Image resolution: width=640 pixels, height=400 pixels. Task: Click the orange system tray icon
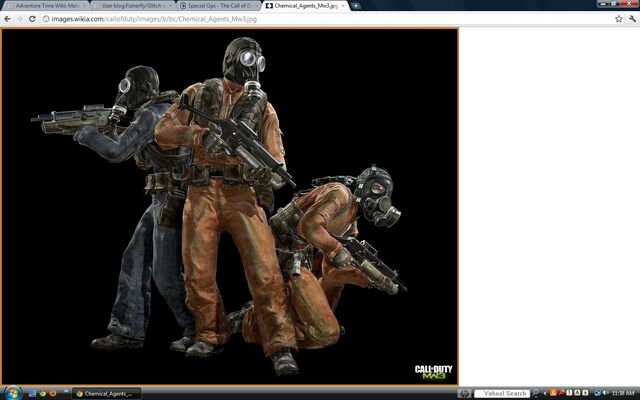click(x=553, y=393)
